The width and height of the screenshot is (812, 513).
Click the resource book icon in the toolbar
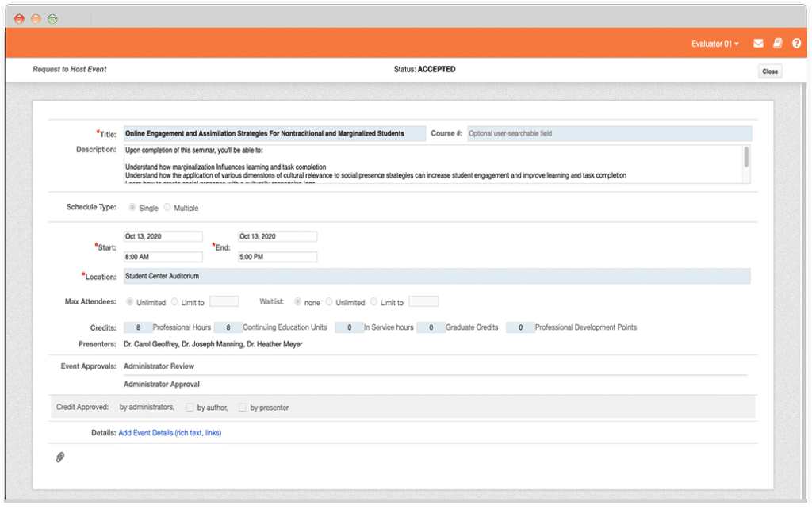click(776, 44)
